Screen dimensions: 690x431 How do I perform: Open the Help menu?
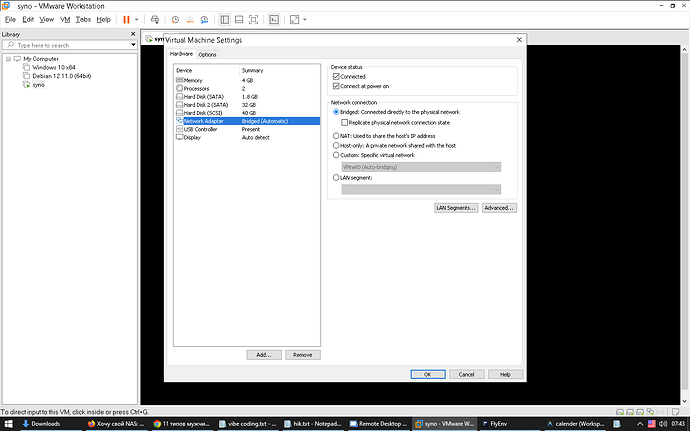104,19
